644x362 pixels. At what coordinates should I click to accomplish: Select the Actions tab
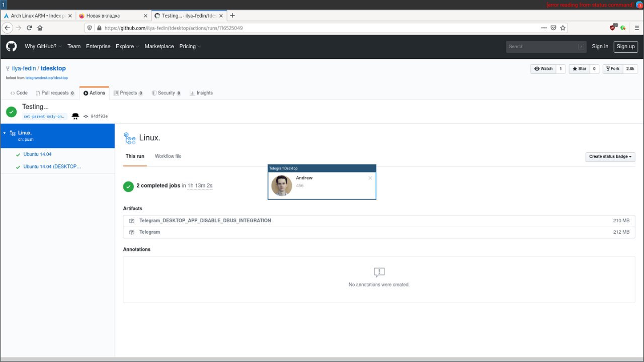click(x=94, y=93)
